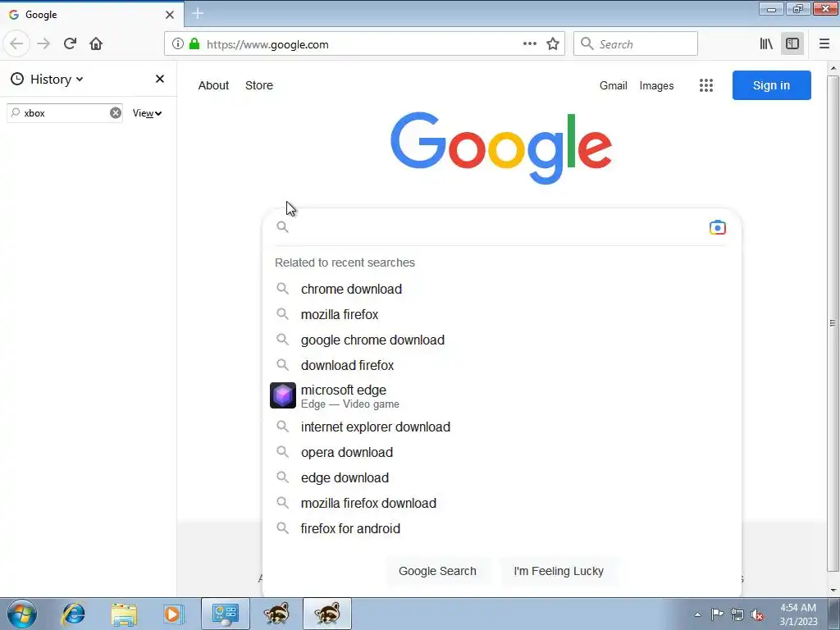
Task: Open the Control Panel taskbar item
Action: tap(226, 614)
